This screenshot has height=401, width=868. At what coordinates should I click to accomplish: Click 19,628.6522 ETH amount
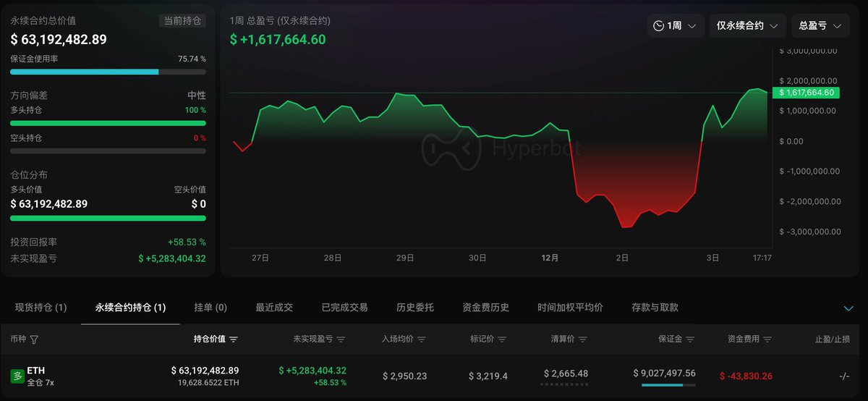pos(208,382)
